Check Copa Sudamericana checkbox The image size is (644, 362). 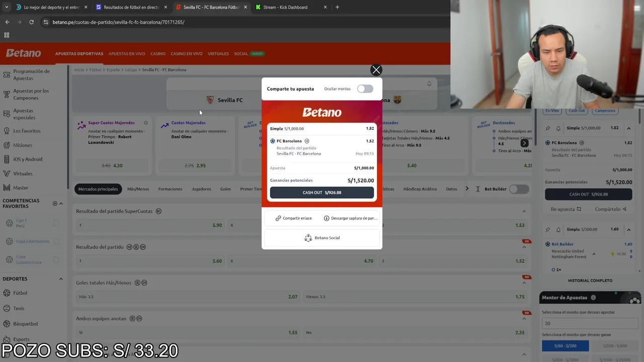point(56,259)
